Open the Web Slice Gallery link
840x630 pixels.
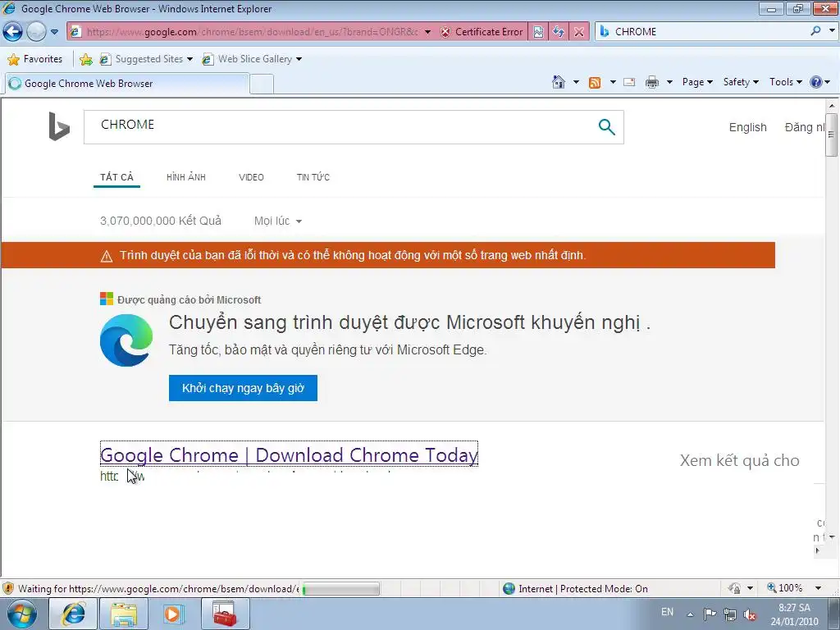[x=252, y=59]
